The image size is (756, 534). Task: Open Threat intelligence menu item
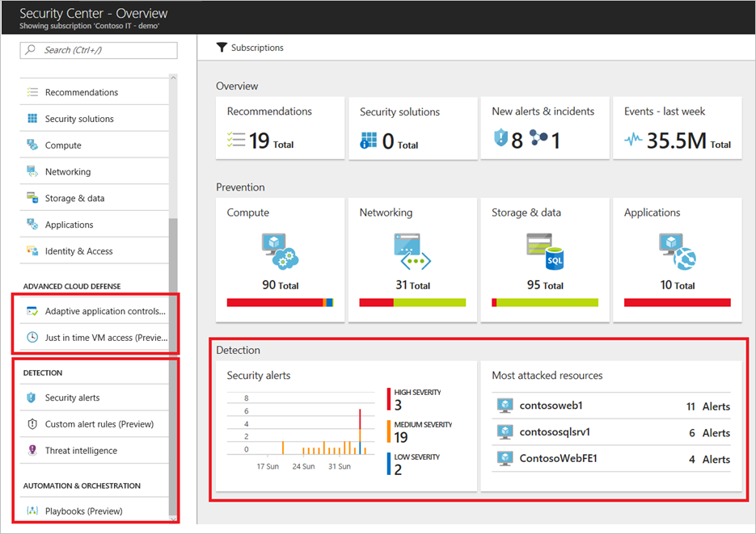coord(95,451)
